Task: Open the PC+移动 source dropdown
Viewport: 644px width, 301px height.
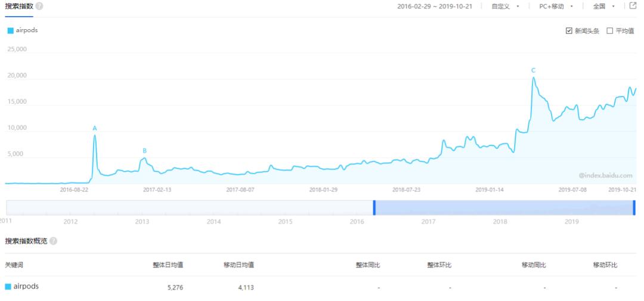Action: 556,7
